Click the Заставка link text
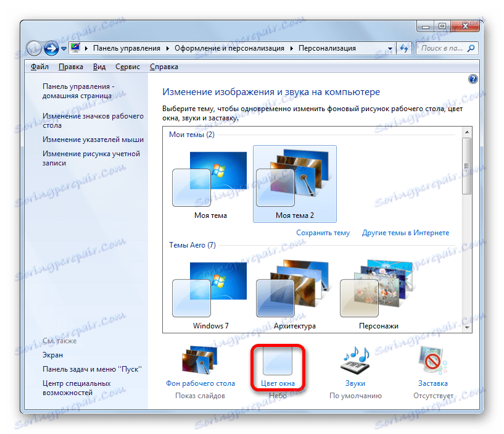Screen dimensions: 504x434 (x=432, y=383)
